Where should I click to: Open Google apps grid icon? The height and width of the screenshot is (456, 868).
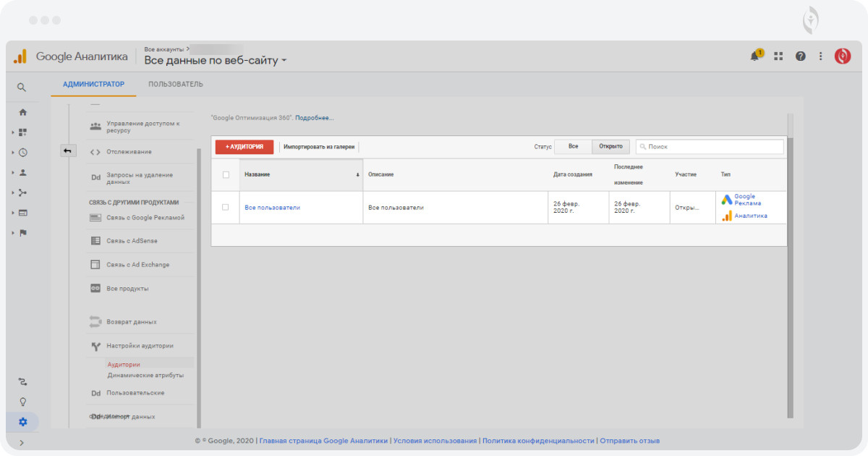point(778,56)
